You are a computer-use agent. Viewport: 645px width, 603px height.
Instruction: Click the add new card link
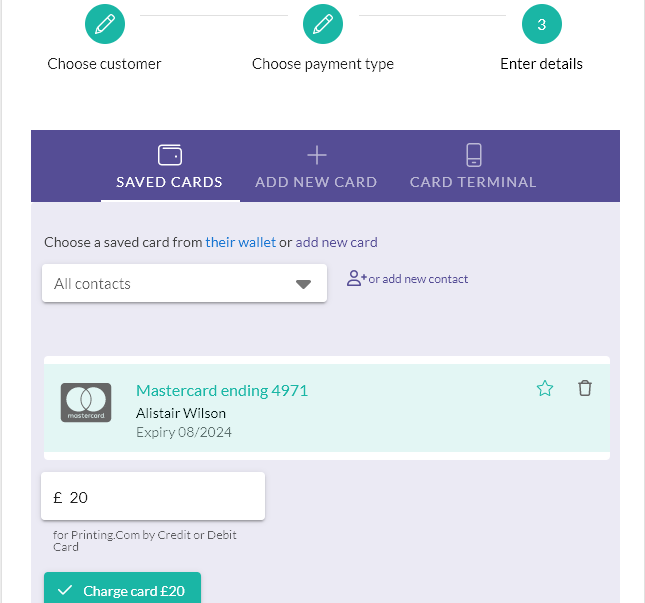click(x=336, y=242)
